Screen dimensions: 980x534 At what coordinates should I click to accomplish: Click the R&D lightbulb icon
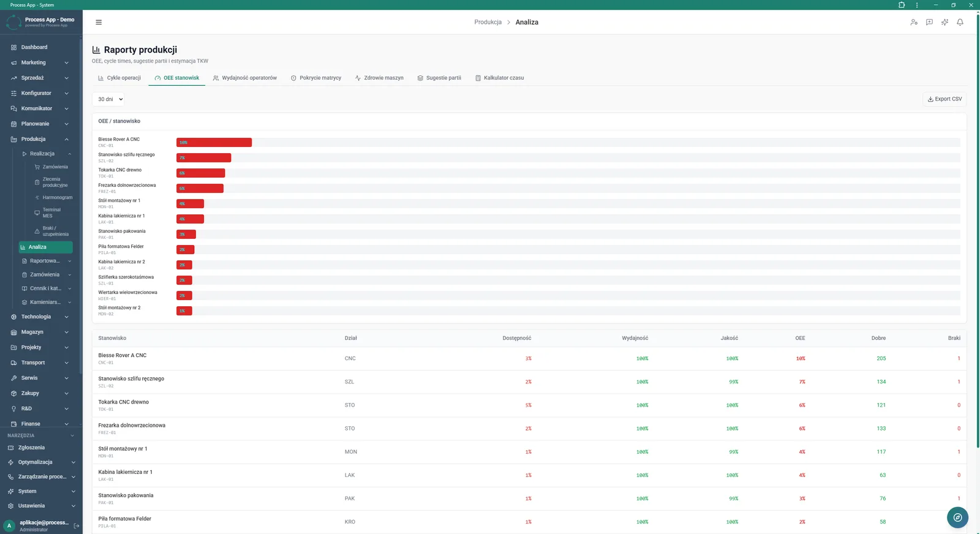pyautogui.click(x=13, y=408)
